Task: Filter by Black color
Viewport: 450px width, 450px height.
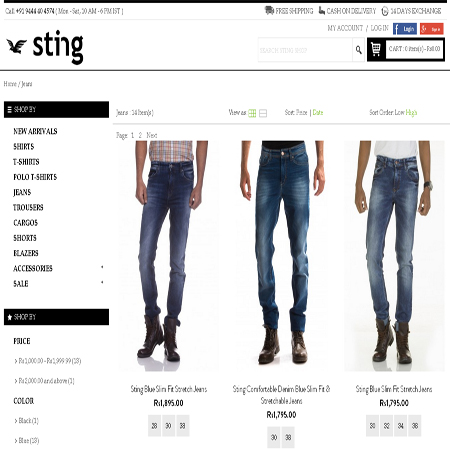Action: pyautogui.click(x=29, y=421)
